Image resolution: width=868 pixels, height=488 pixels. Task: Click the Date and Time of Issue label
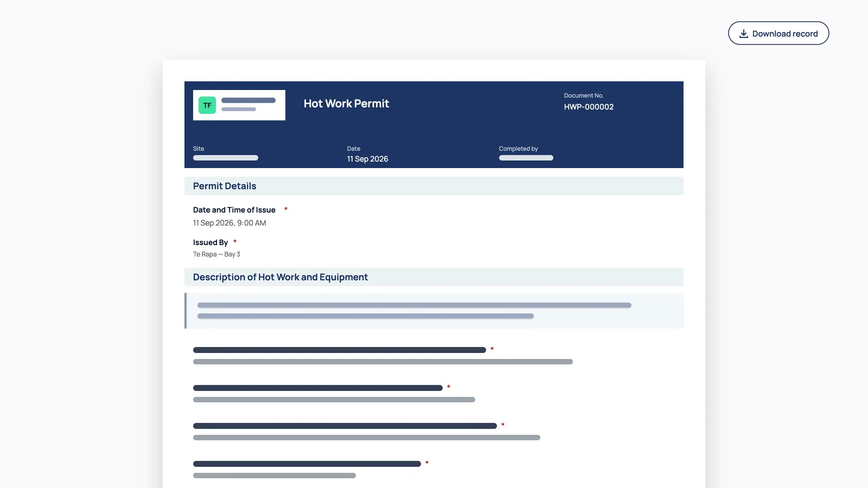(x=234, y=210)
